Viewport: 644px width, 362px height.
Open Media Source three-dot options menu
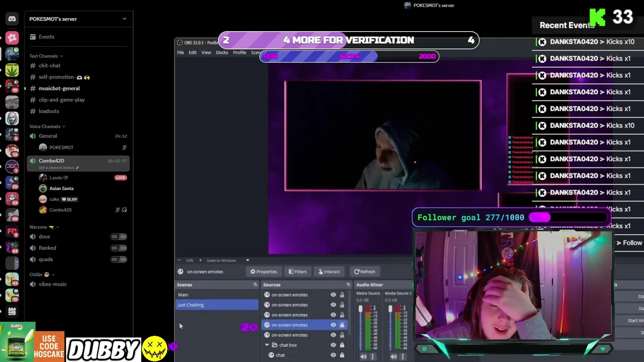[x=373, y=356]
